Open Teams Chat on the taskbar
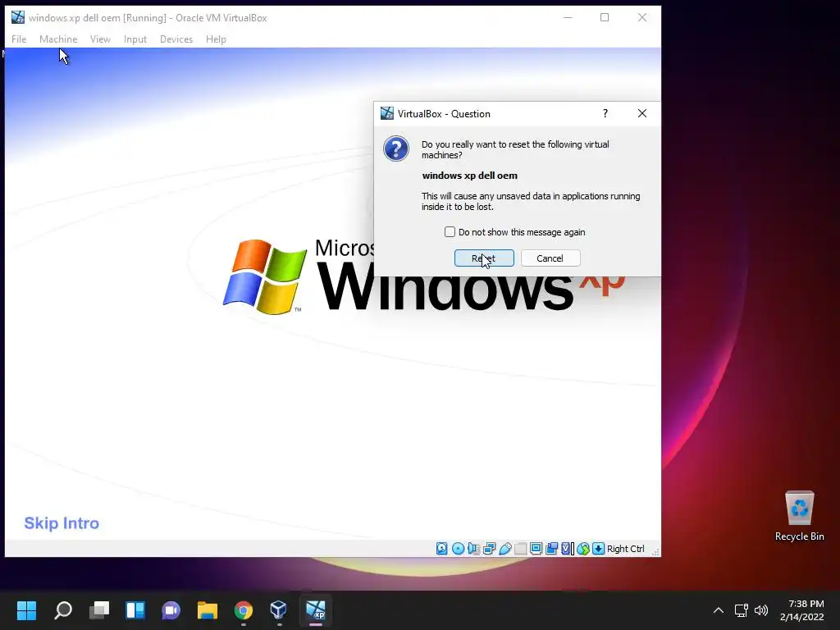Viewport: 840px width, 630px height. tap(171, 610)
